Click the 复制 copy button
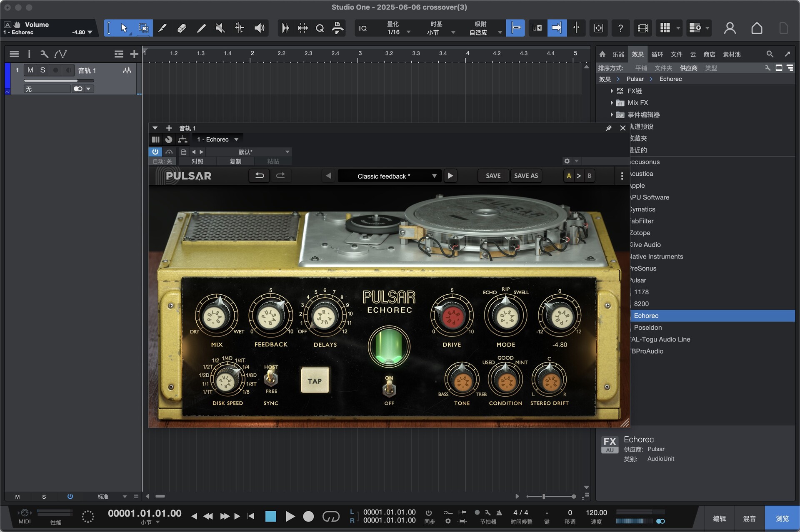The width and height of the screenshot is (800, 532). tap(235, 162)
